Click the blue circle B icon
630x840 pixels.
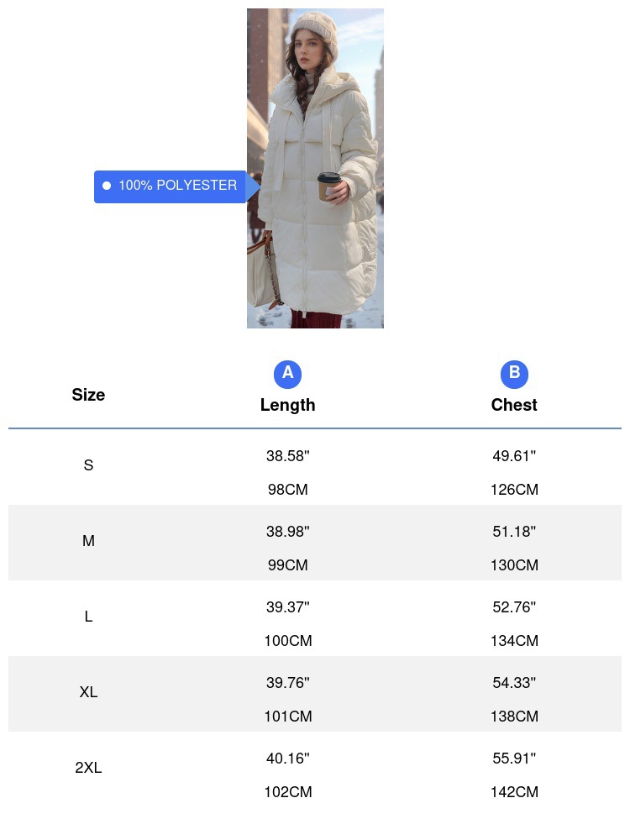click(514, 374)
